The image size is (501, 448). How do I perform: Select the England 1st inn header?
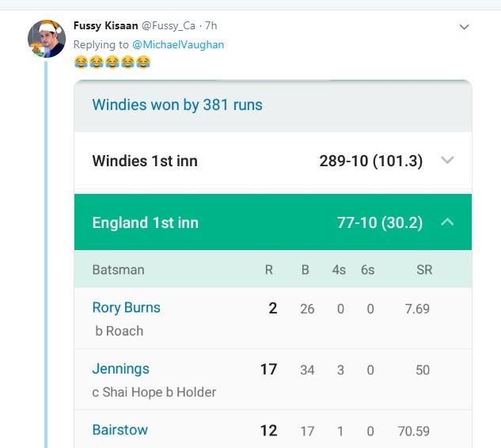click(x=145, y=222)
